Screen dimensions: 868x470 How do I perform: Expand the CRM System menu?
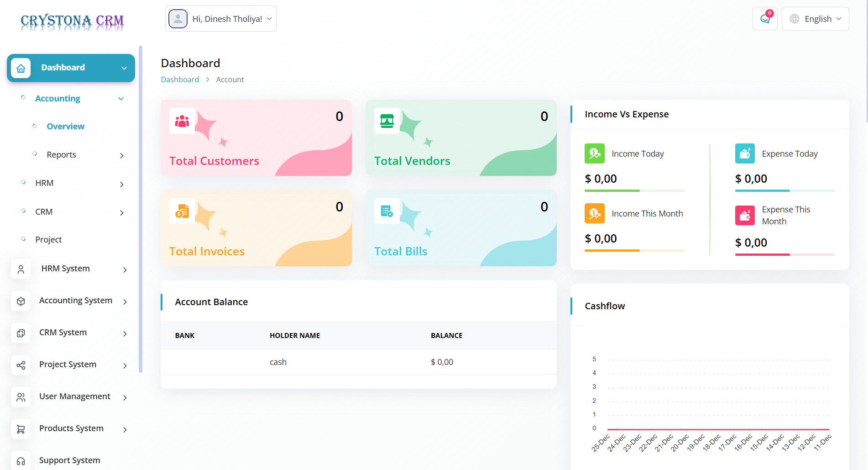click(125, 333)
